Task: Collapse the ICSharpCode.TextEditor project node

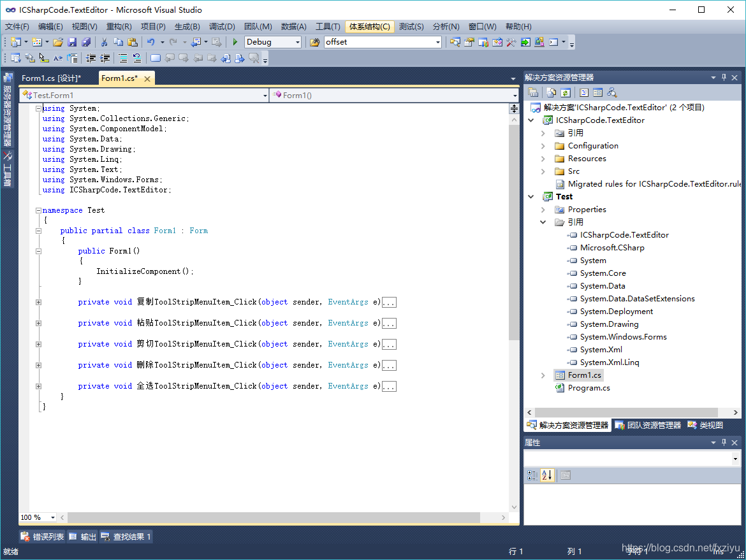Action: tap(531, 120)
